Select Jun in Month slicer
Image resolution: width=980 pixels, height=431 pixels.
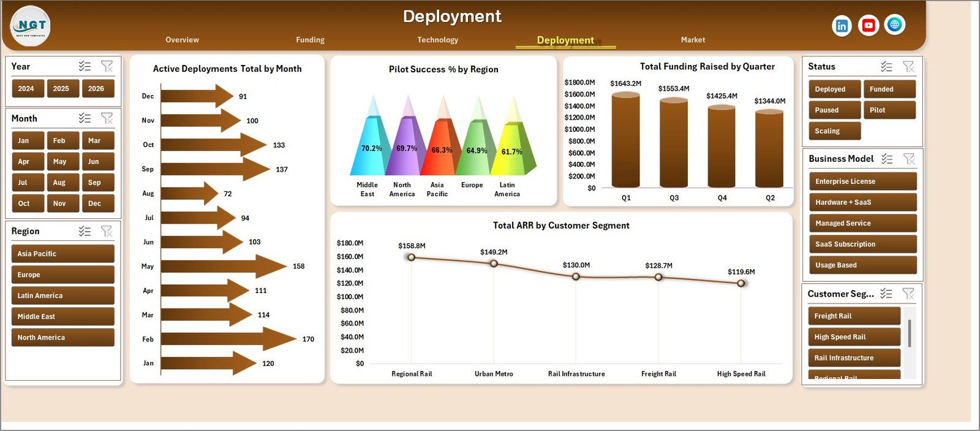point(98,162)
